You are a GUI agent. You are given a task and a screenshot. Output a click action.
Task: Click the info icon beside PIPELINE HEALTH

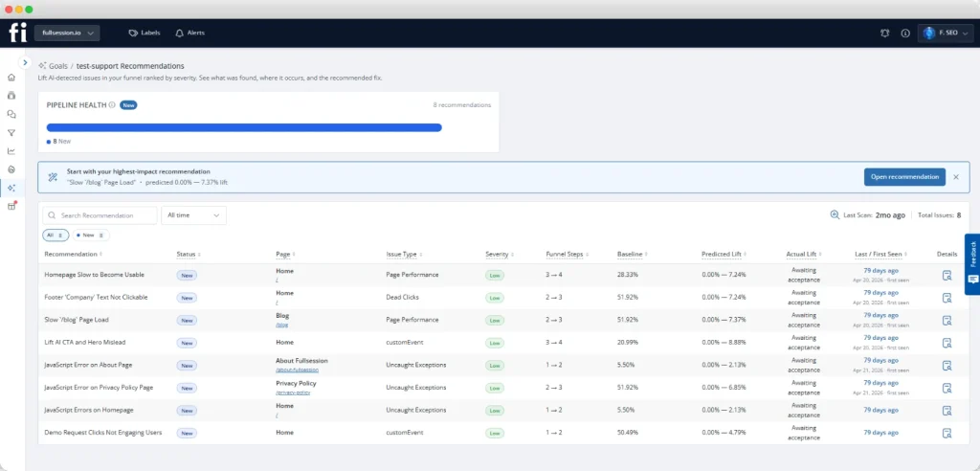coord(112,105)
